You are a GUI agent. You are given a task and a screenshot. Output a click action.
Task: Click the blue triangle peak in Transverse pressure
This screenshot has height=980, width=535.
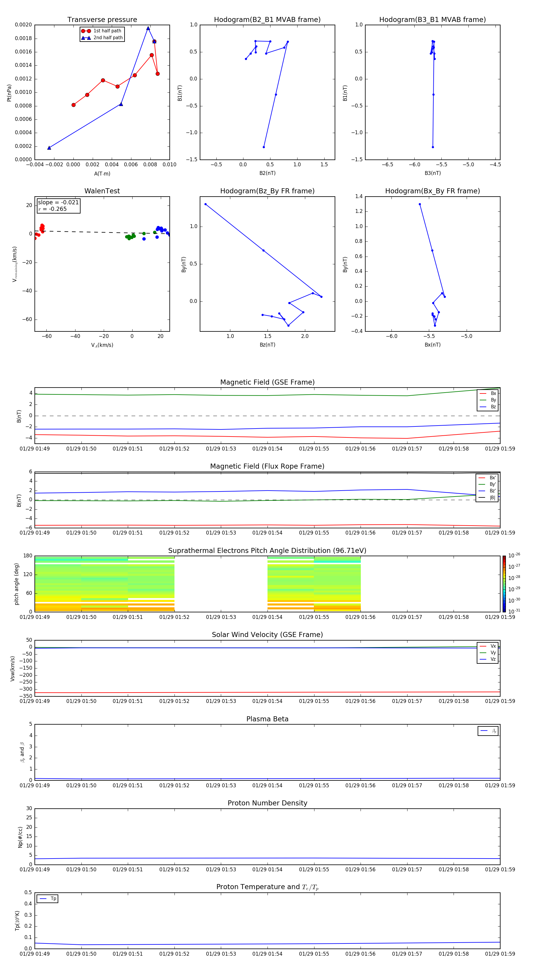[148, 28]
